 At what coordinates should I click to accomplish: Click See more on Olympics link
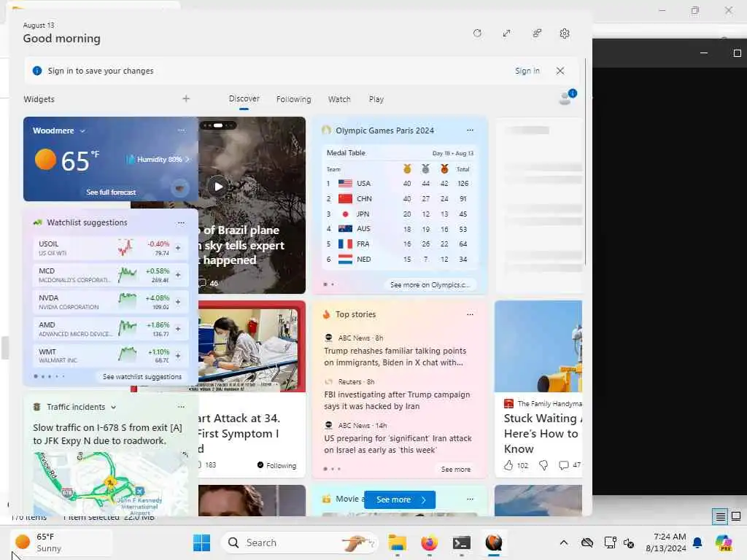pos(430,285)
